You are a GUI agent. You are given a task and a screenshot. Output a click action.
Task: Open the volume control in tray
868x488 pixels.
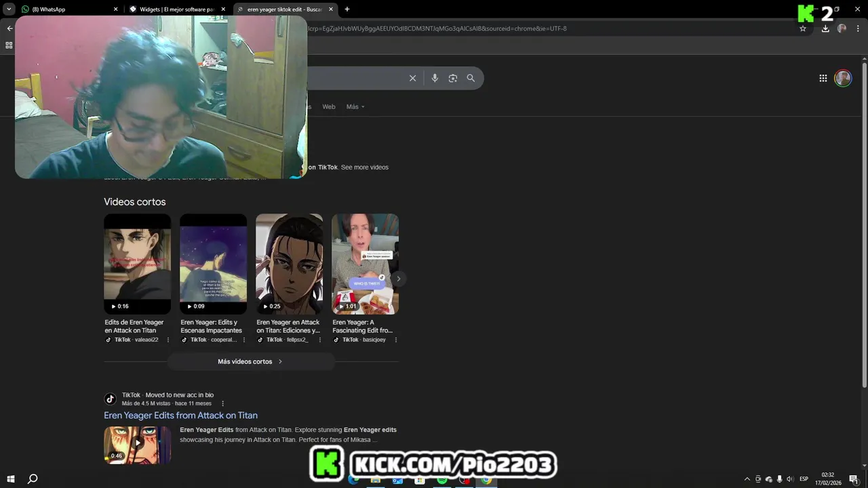[x=790, y=479]
